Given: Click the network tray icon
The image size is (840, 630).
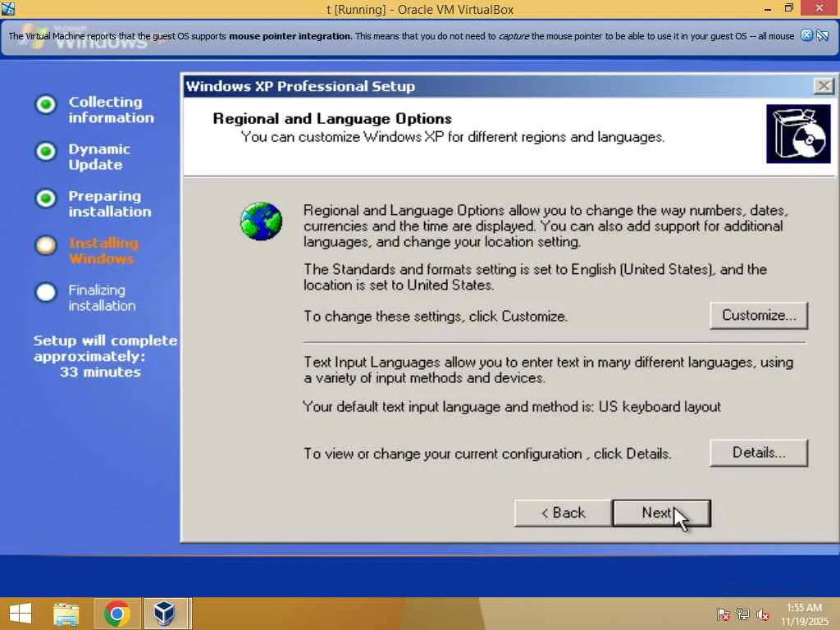Looking at the screenshot, I should tap(743, 614).
